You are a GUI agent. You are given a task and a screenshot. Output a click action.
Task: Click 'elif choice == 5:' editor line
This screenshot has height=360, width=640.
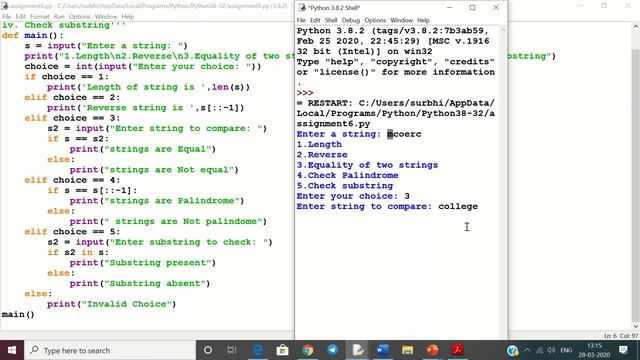[72, 232]
